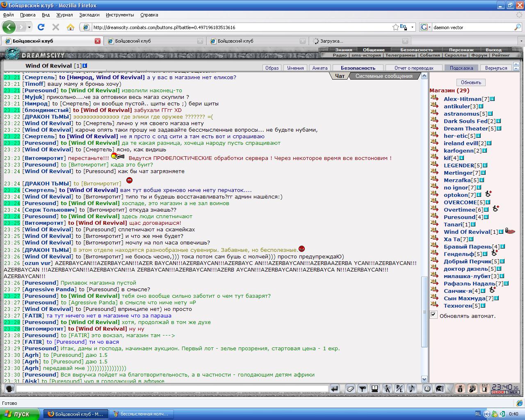Send message with the enter-arrow icon

coord(335,388)
